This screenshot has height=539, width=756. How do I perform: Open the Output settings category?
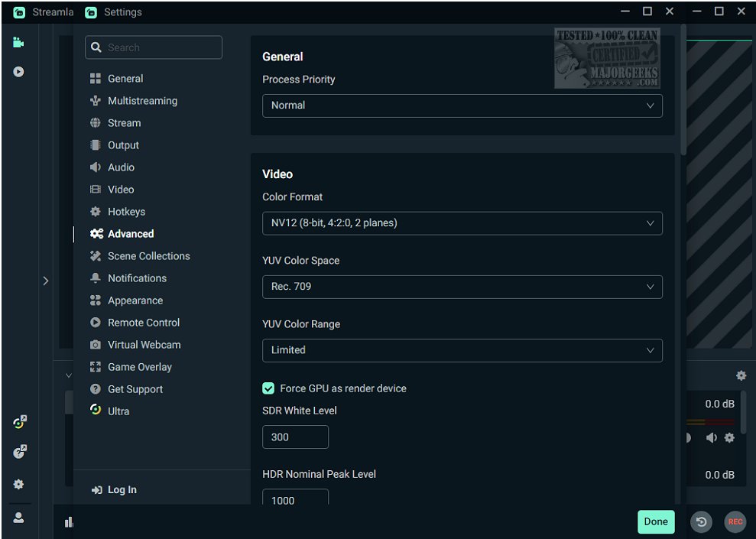tap(114, 145)
